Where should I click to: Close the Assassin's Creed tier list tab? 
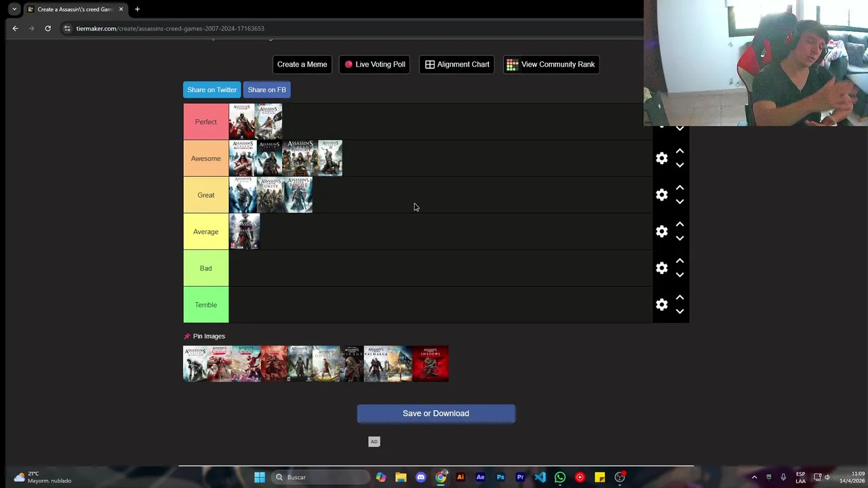point(121,9)
